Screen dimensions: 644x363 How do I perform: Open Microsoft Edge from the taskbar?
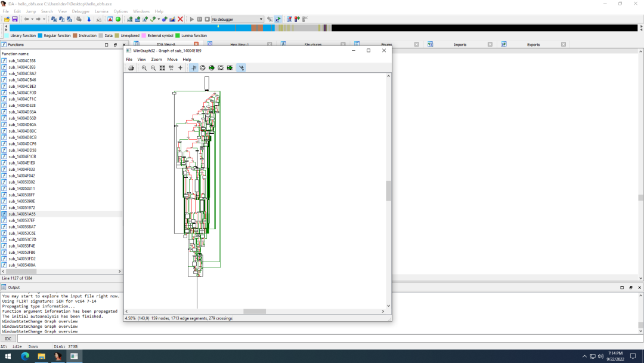pos(25,356)
